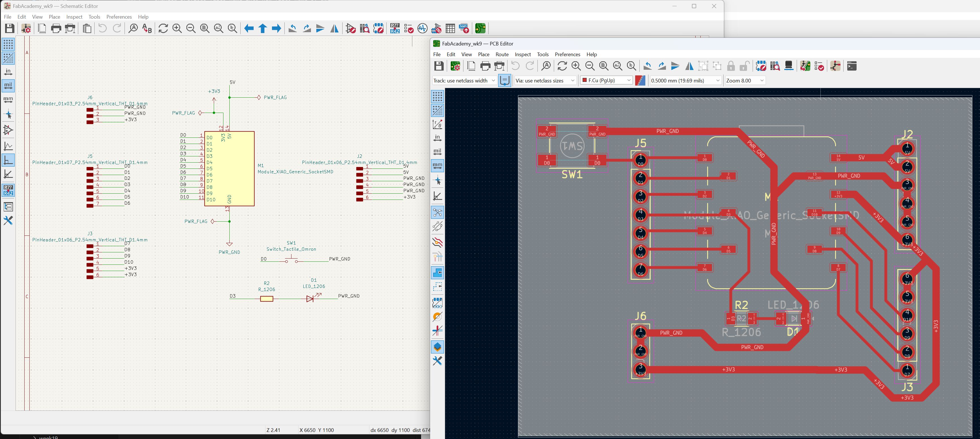
Task: Open the Route menu
Action: pos(502,54)
